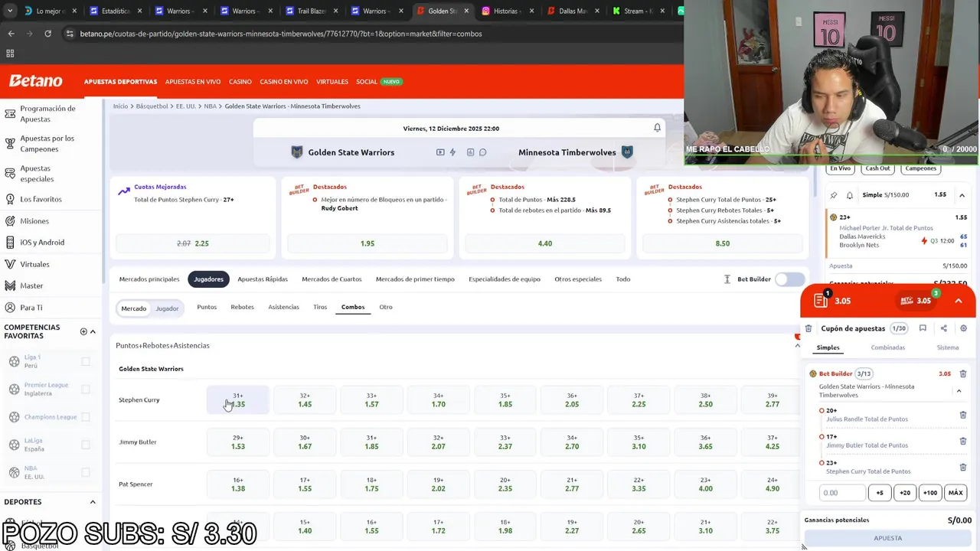Open the Cash Out filter button
The image size is (980, 551).
pos(877,168)
